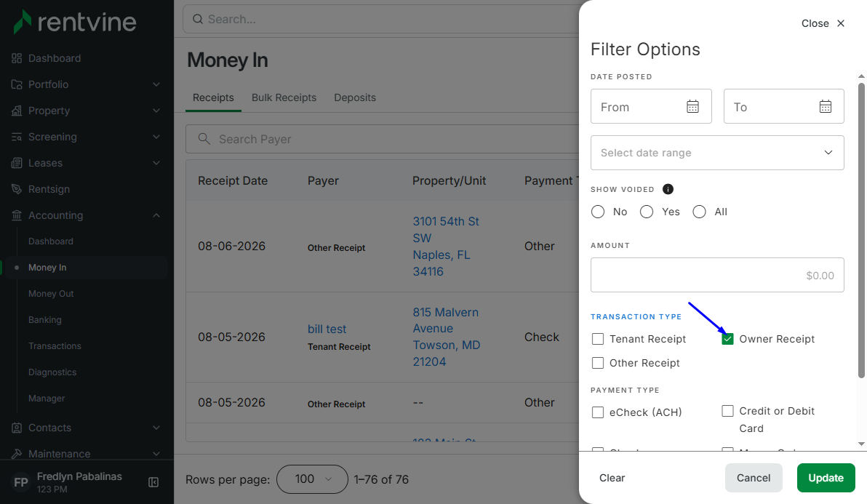Click the magnifier icon in top search bar
The height and width of the screenshot is (504, 867).
coord(197,20)
